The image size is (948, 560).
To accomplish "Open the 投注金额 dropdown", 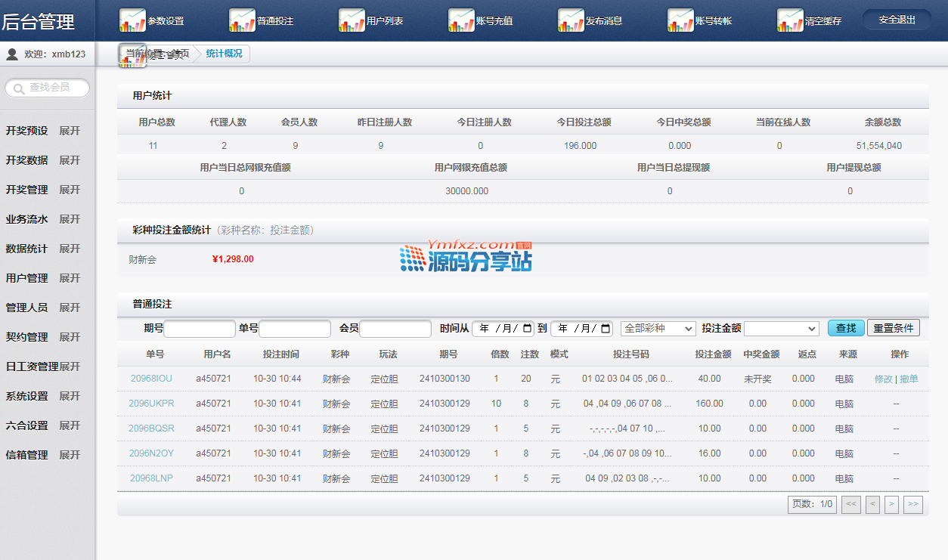I will tap(781, 329).
